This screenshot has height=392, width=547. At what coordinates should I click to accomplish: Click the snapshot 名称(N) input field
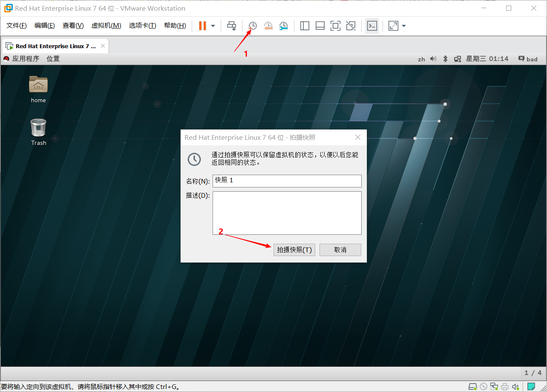coord(287,181)
